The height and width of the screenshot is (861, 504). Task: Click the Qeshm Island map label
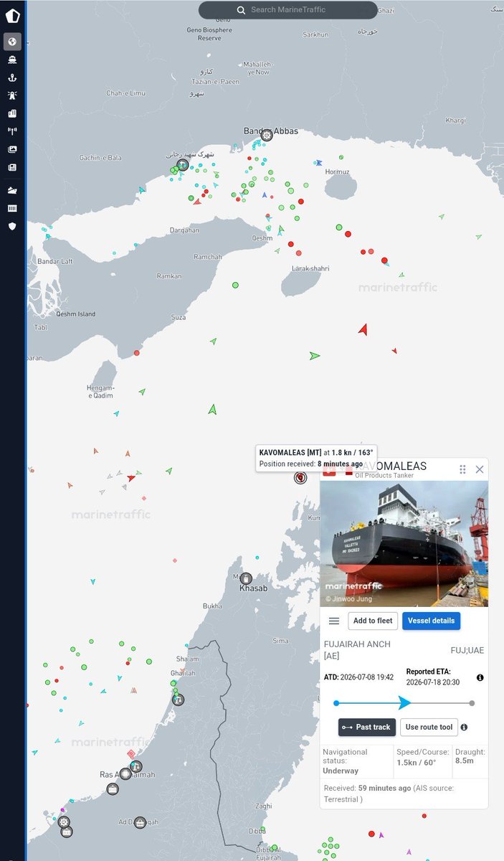pos(76,314)
